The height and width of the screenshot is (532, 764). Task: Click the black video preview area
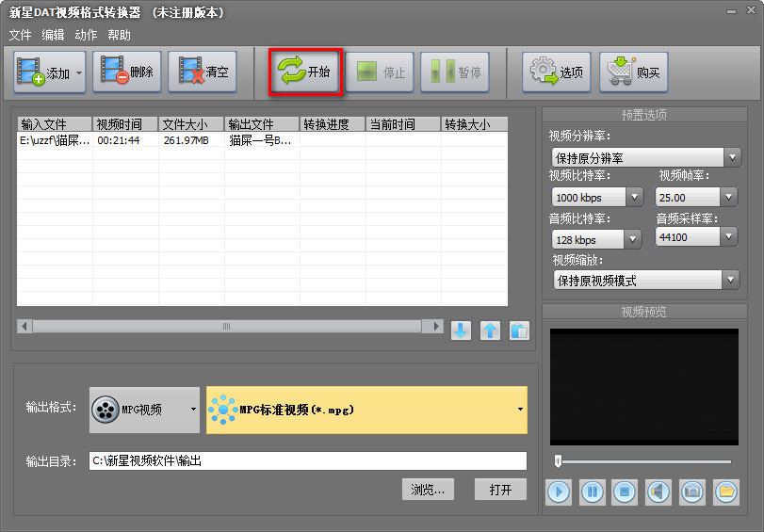644,386
